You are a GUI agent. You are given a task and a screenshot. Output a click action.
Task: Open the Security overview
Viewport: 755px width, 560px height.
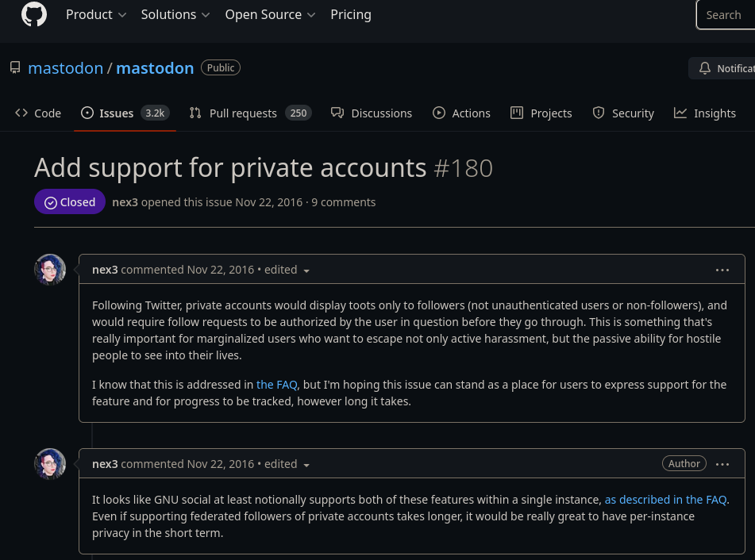pos(622,113)
